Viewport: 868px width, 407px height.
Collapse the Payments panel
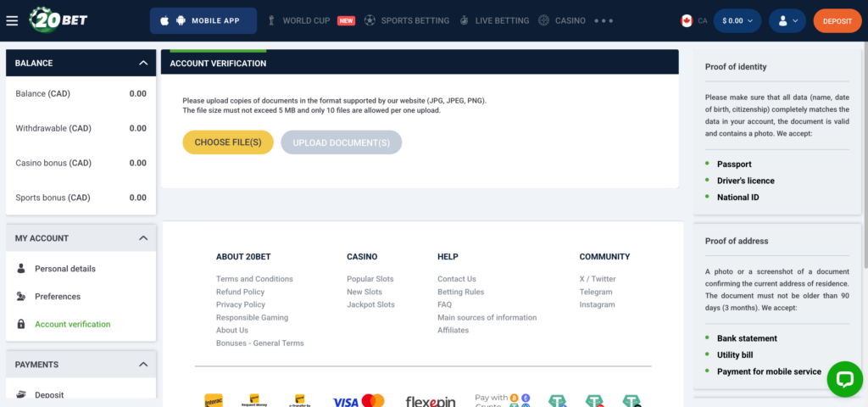[143, 365]
